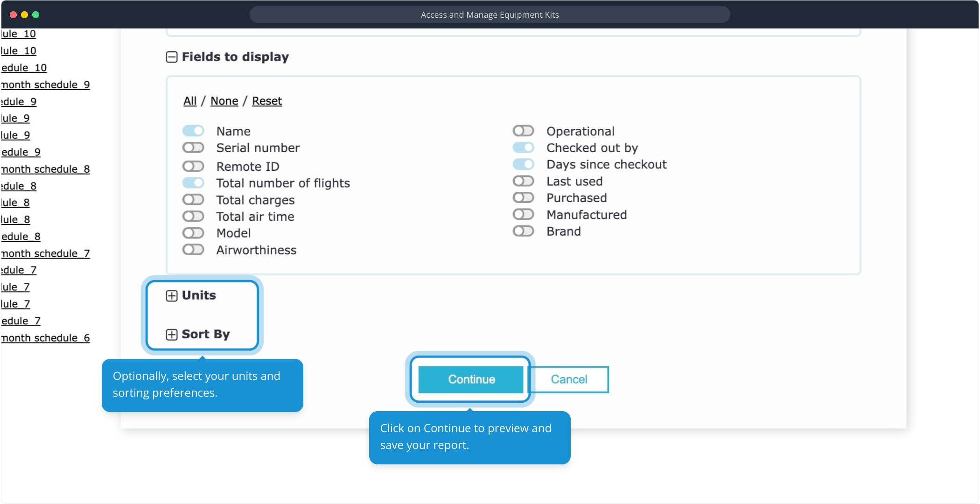Viewport: 980px width, 504px height.
Task: Click the Cancel button
Action: [568, 379]
